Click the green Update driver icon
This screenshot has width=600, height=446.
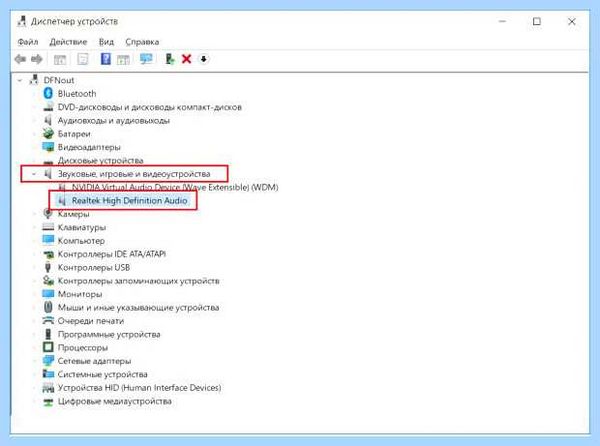point(169,59)
